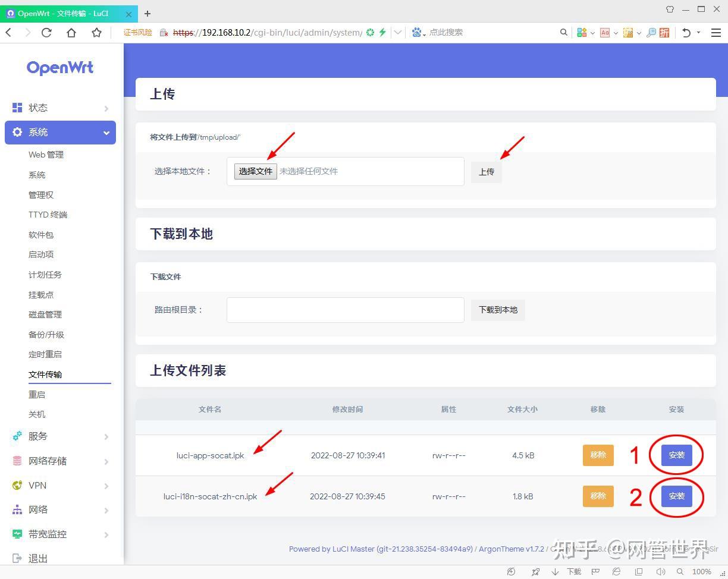Bookmark page with star icon

tap(96, 33)
